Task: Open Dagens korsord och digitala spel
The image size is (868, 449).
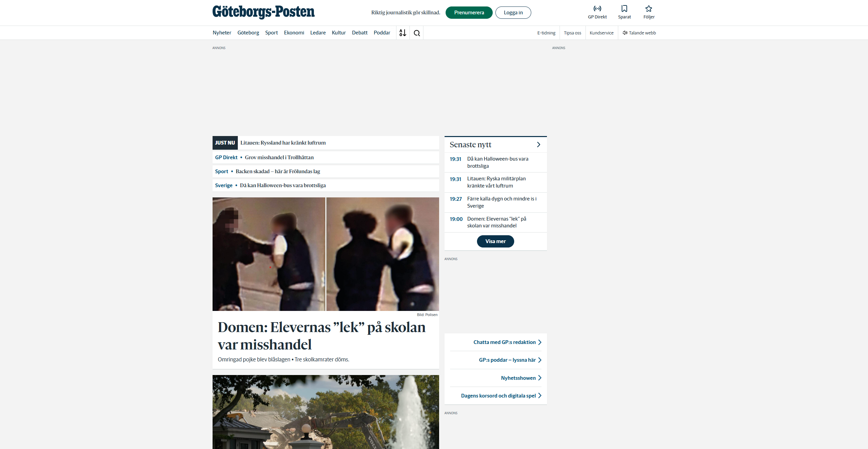Action: click(x=498, y=395)
